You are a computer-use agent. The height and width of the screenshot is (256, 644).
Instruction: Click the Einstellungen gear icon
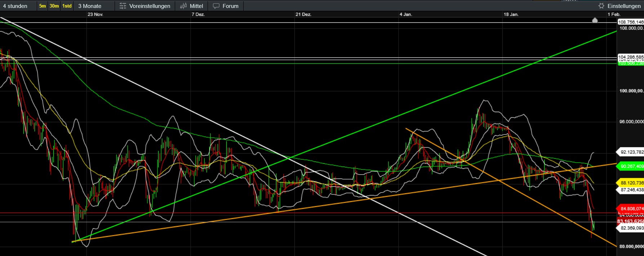coord(601,6)
